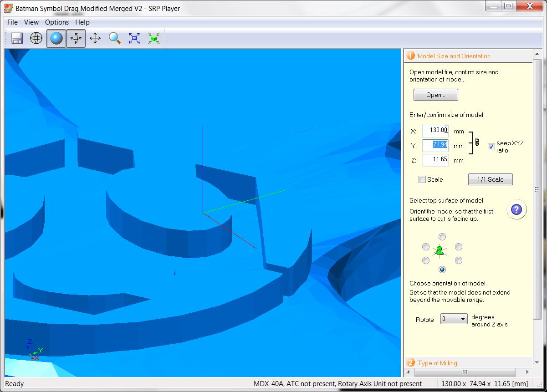Click the purple help question icon
Screen dimensions: 547x392
516,210
